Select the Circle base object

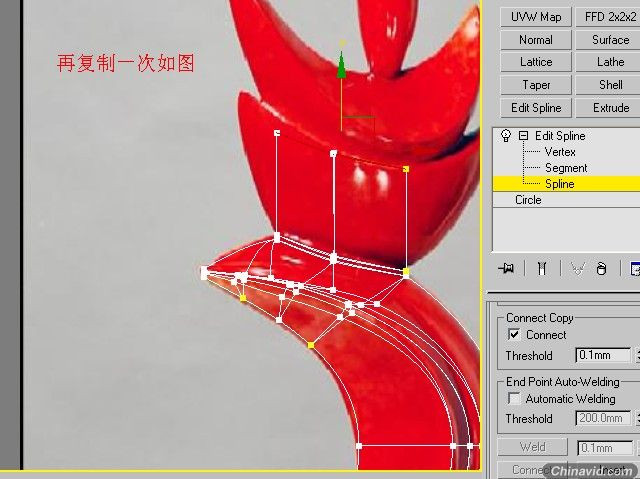coord(528,200)
